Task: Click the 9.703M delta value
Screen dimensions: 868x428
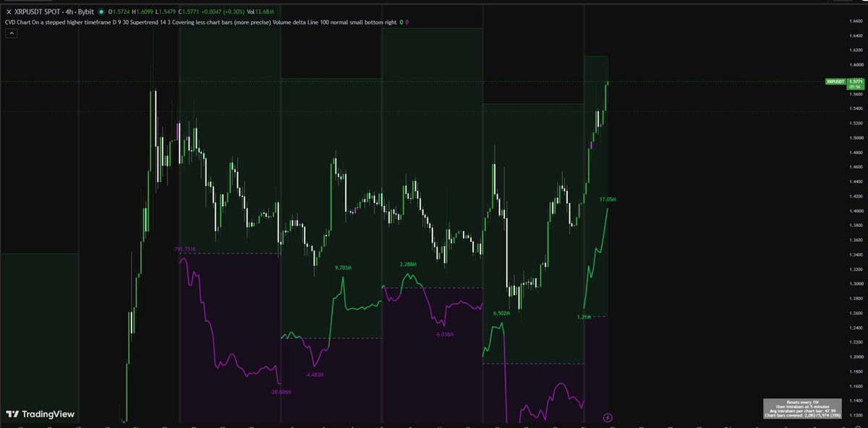Action: 343,267
